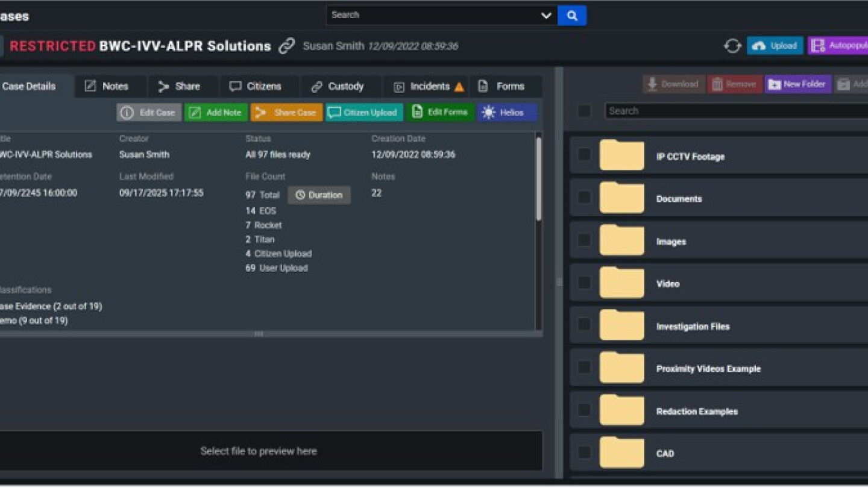Open the search box dropdown arrow
The height and width of the screenshot is (488, 868).
coord(546,16)
